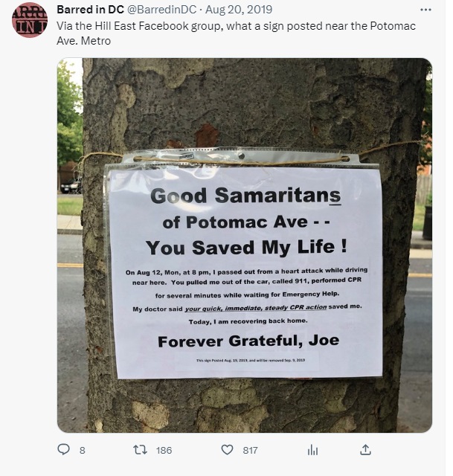Open the share tweet menu icon
This screenshot has width=453, height=476.
pos(365,449)
